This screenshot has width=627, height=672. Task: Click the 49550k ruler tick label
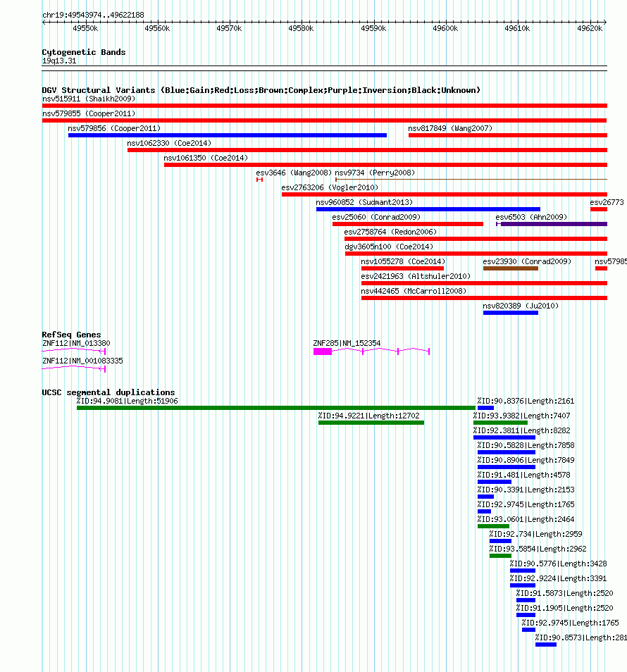coord(85,28)
